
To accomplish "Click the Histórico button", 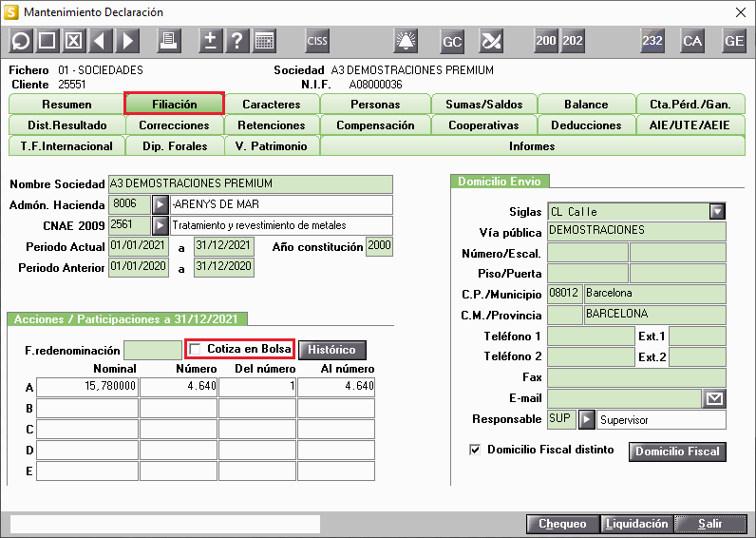I will [x=331, y=350].
